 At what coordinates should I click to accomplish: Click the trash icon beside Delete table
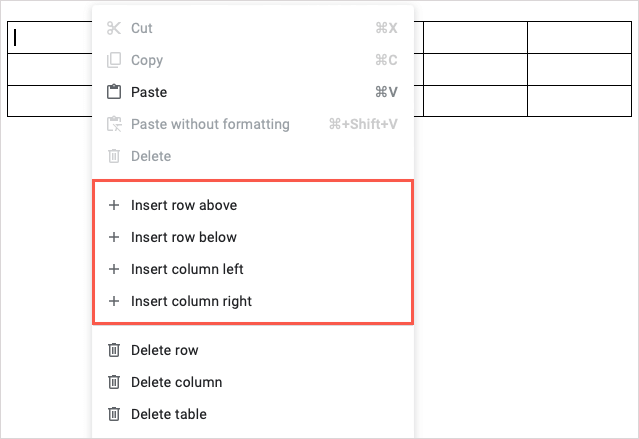[x=113, y=414]
